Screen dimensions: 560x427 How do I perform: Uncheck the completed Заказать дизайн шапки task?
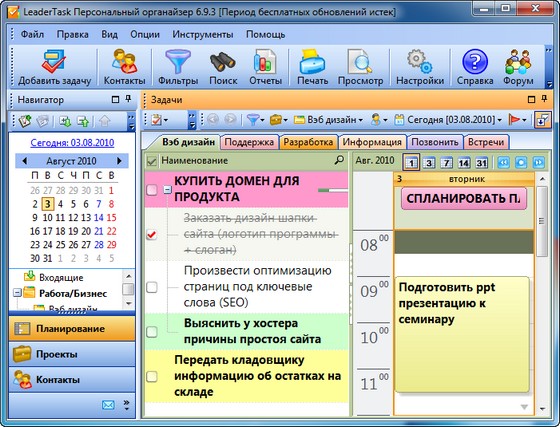pyautogui.click(x=152, y=235)
